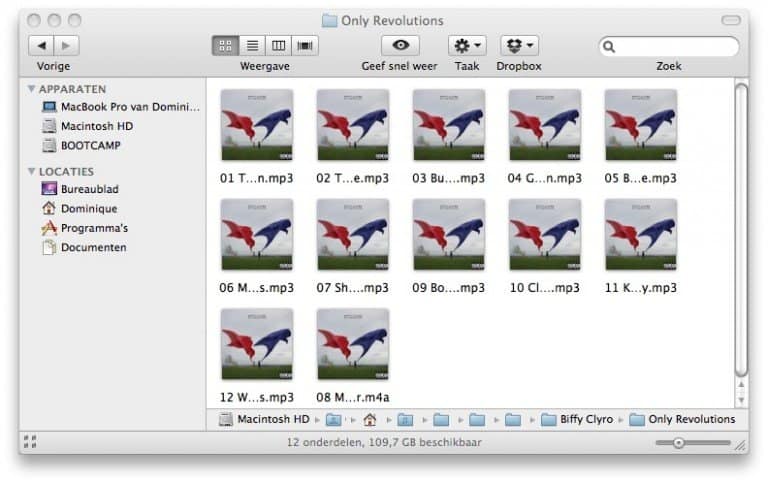This screenshot has width=768, height=483.
Task: Click the scroll down arrow
Action: (x=742, y=400)
